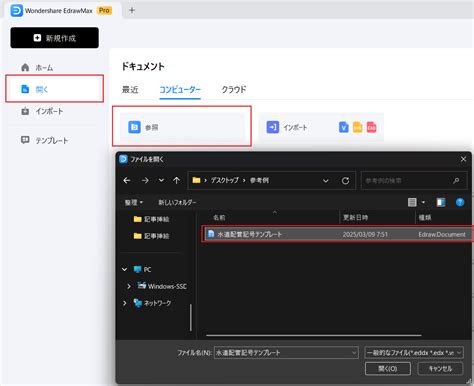Viewport: 474px width, 386px height.
Task: Select the first 記事挿絵 folder in the tree
Action: (151, 219)
